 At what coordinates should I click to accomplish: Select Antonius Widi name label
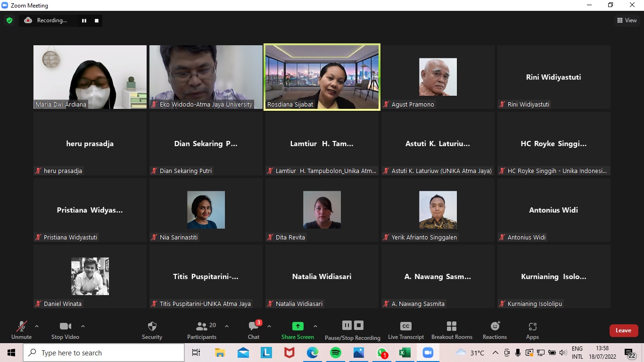coord(527,238)
